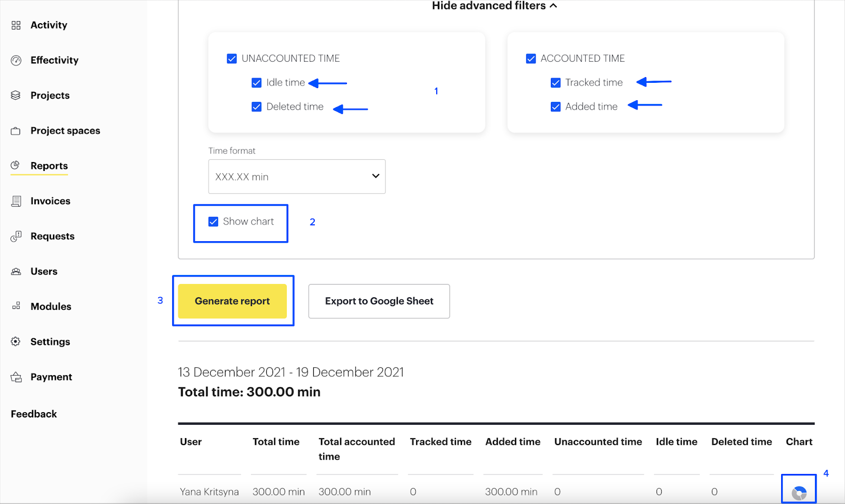Uncheck the Idle time checkbox
The width and height of the screenshot is (845, 504).
(257, 83)
